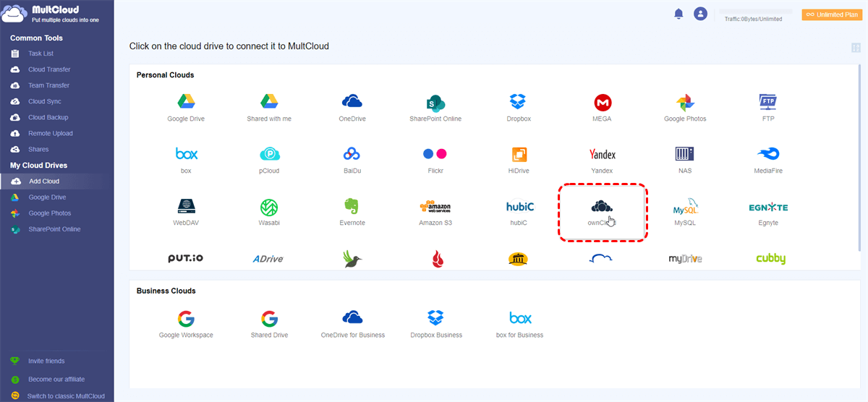Toggle the grid layout view icon
The image size is (868, 402).
coord(856,48)
